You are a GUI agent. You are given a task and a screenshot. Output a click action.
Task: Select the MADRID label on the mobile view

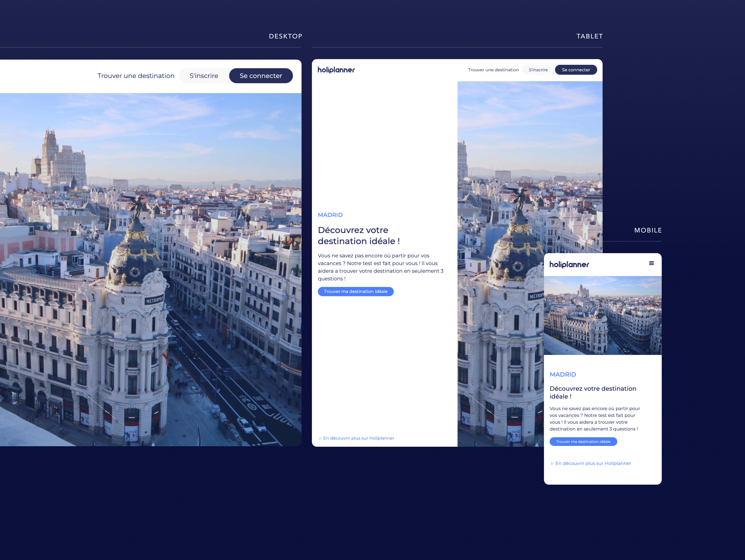pos(563,374)
